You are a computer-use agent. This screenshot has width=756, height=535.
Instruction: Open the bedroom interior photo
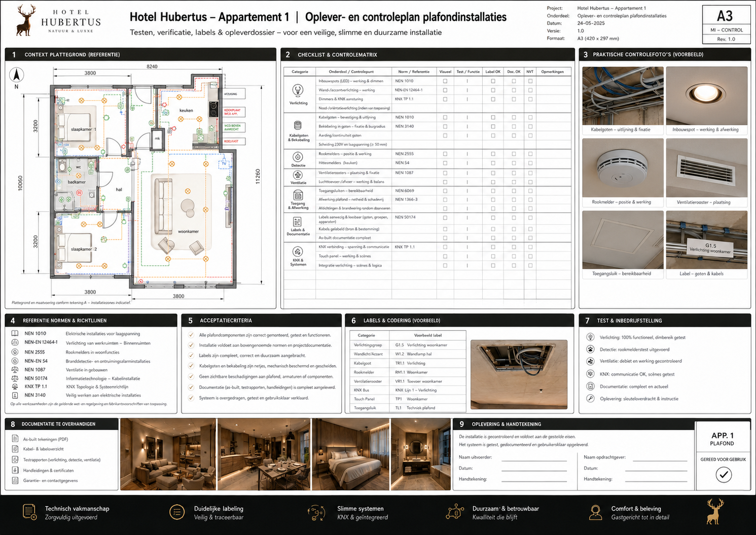pos(350,454)
